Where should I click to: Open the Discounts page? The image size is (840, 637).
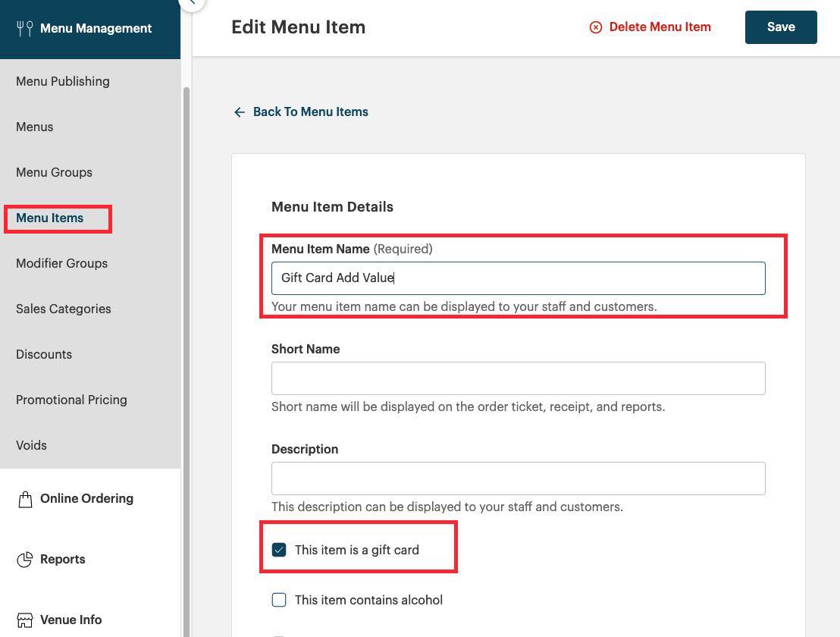click(43, 354)
